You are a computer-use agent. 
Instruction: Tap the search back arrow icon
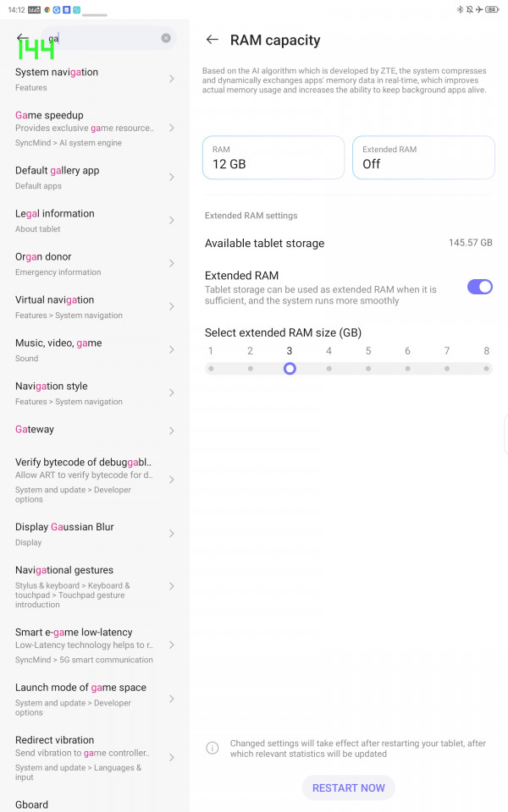click(22, 37)
